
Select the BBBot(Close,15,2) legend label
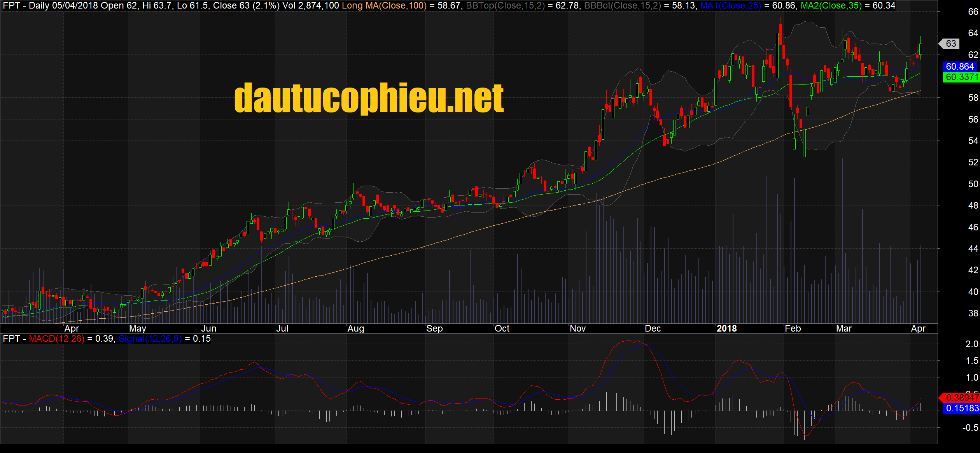622,5
